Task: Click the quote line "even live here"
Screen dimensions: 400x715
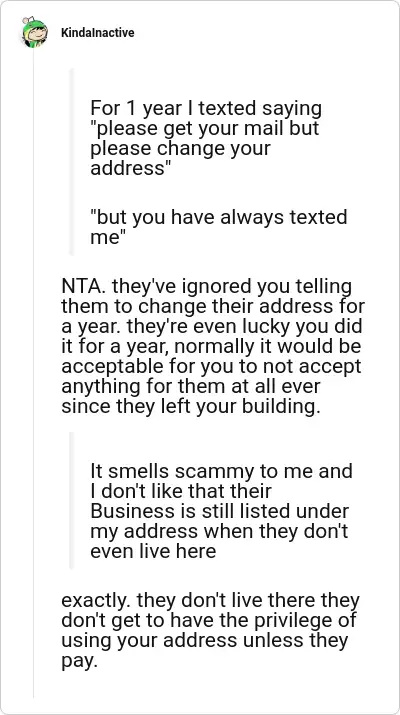Action: [x=153, y=551]
